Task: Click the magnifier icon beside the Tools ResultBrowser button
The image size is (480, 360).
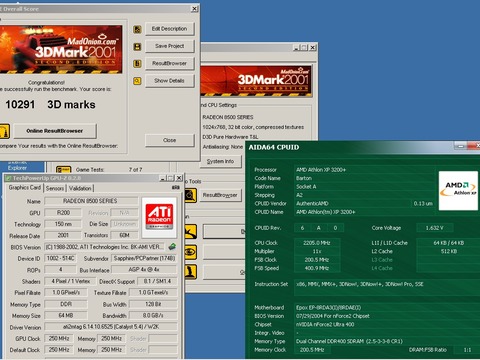Action: coord(191,195)
